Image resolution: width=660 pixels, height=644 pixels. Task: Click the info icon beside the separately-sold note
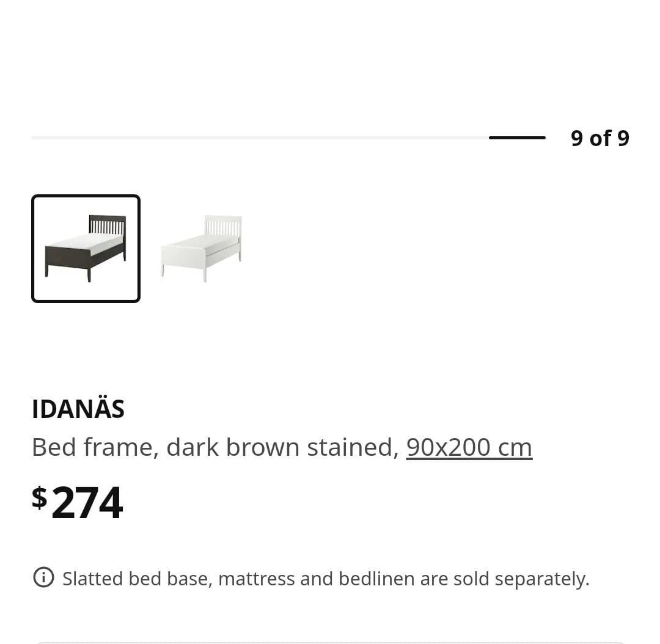pos(43,577)
